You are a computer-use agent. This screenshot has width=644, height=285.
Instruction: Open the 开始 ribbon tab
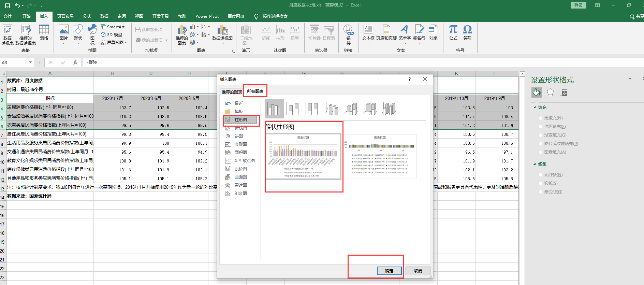(x=27, y=16)
